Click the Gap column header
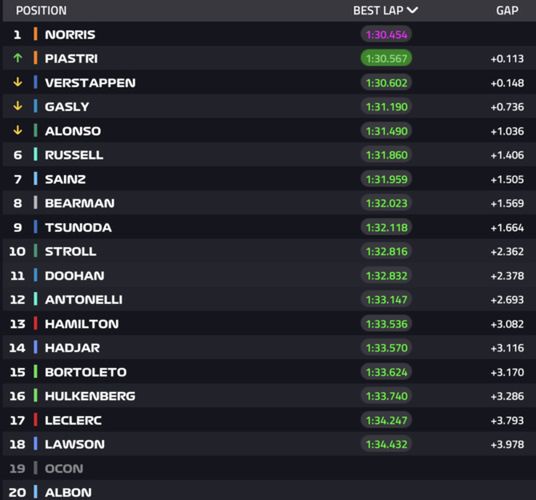Viewport: 536px width, 500px height. pos(507,11)
